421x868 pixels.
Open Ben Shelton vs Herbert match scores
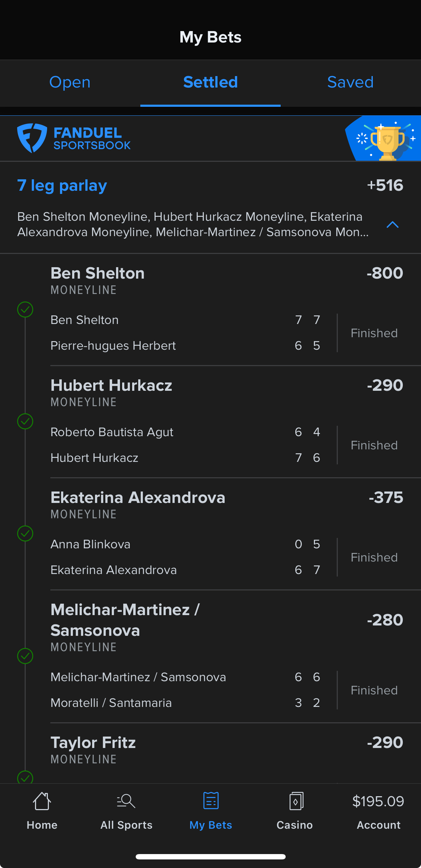point(186,333)
